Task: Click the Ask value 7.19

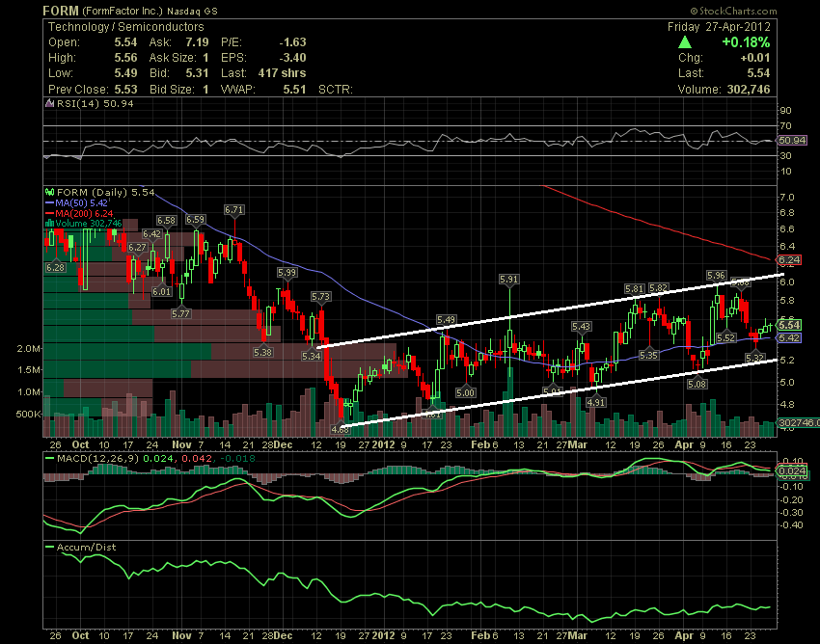Action: click(197, 42)
